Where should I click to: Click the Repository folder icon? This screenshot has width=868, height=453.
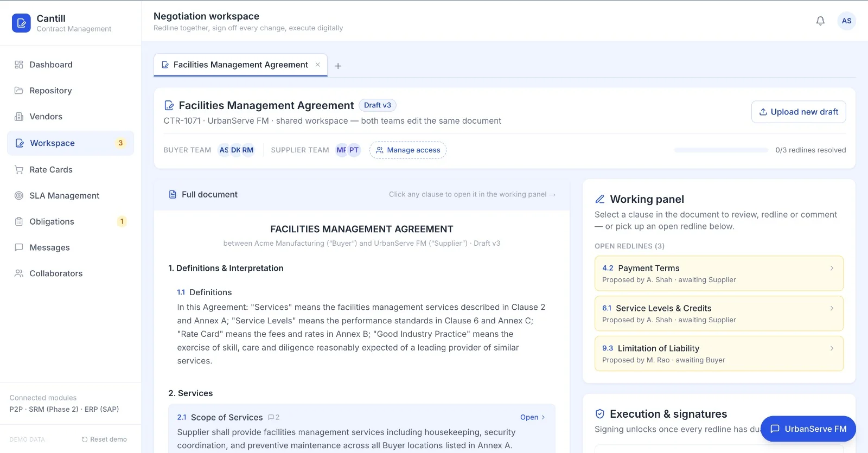[x=19, y=91]
